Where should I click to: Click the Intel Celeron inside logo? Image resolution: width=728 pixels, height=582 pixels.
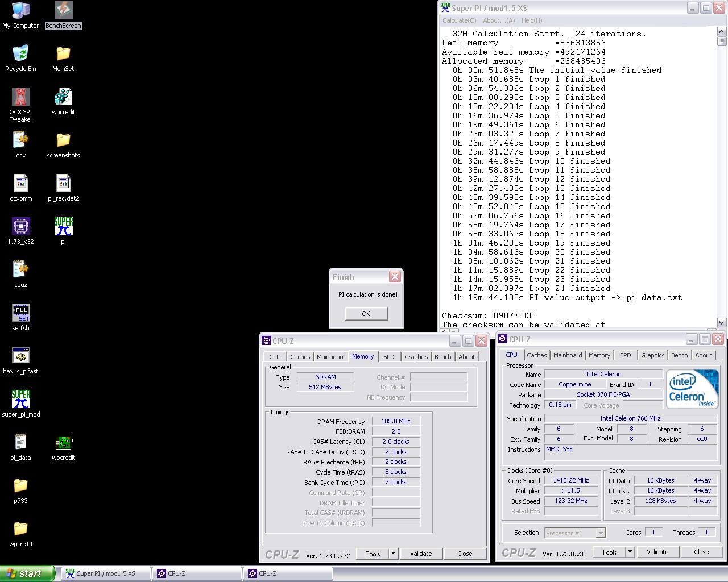click(692, 390)
